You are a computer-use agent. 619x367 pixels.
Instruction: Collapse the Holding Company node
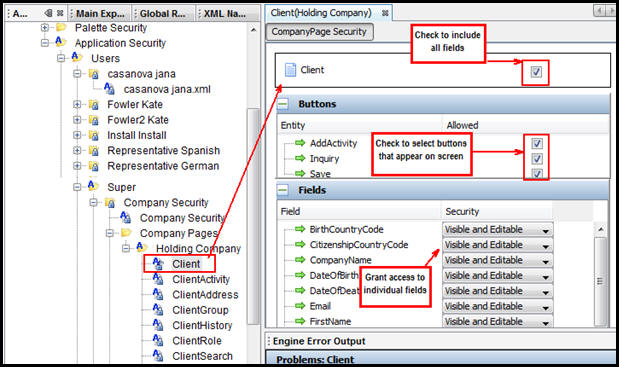[x=126, y=249]
